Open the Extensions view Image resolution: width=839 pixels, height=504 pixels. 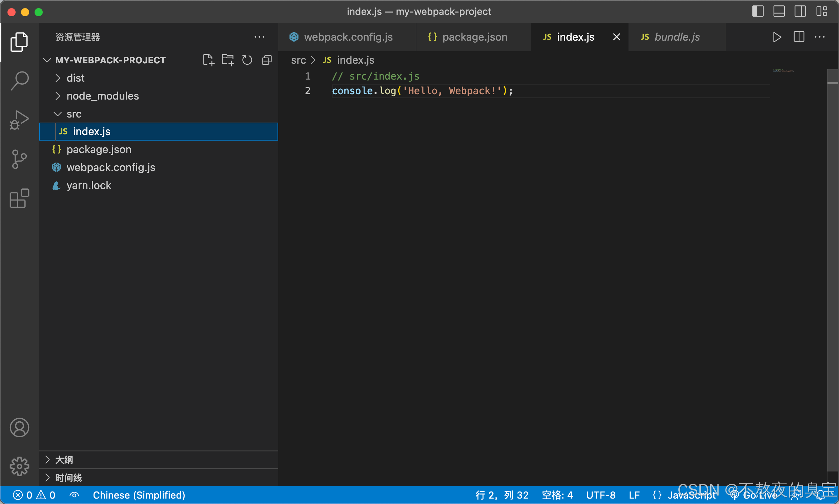click(19, 198)
